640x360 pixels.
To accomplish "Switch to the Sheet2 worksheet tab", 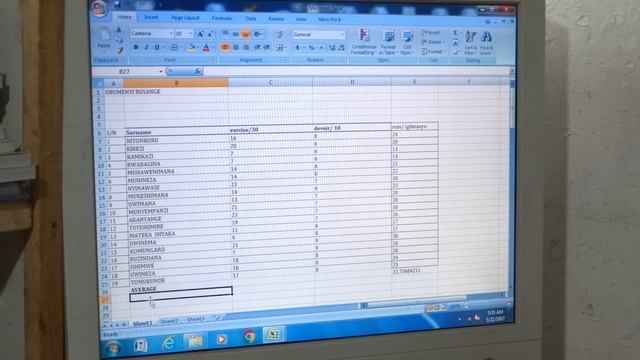I will pyautogui.click(x=169, y=321).
